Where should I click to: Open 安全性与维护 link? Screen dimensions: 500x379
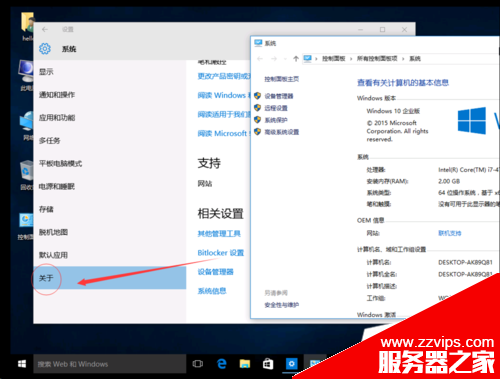coord(282,305)
